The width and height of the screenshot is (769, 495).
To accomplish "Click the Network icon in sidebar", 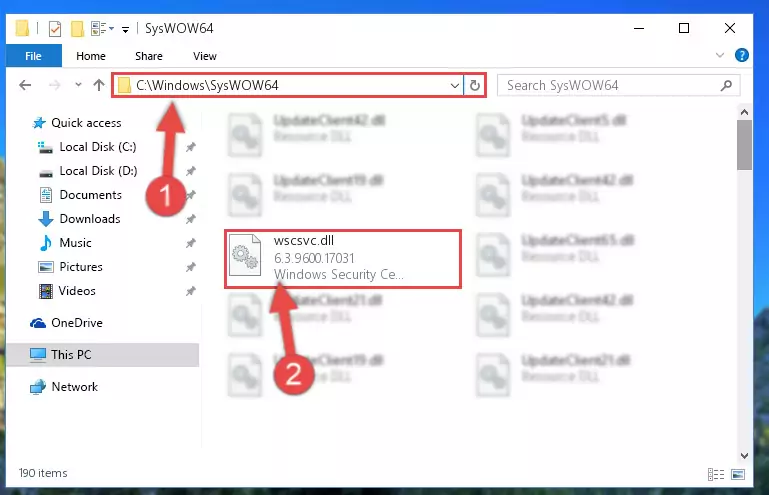I will 38,387.
